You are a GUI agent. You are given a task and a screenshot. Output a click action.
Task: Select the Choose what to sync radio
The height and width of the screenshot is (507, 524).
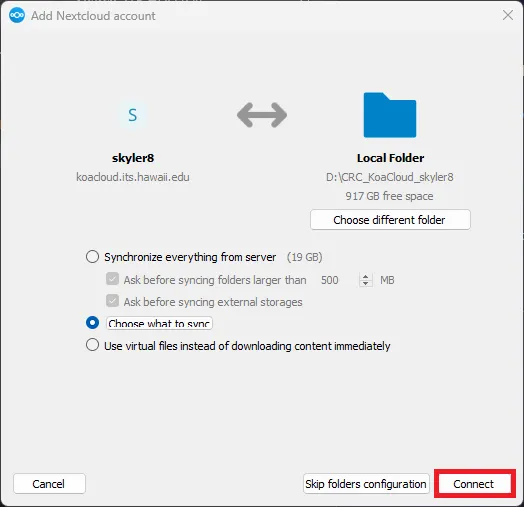click(92, 323)
